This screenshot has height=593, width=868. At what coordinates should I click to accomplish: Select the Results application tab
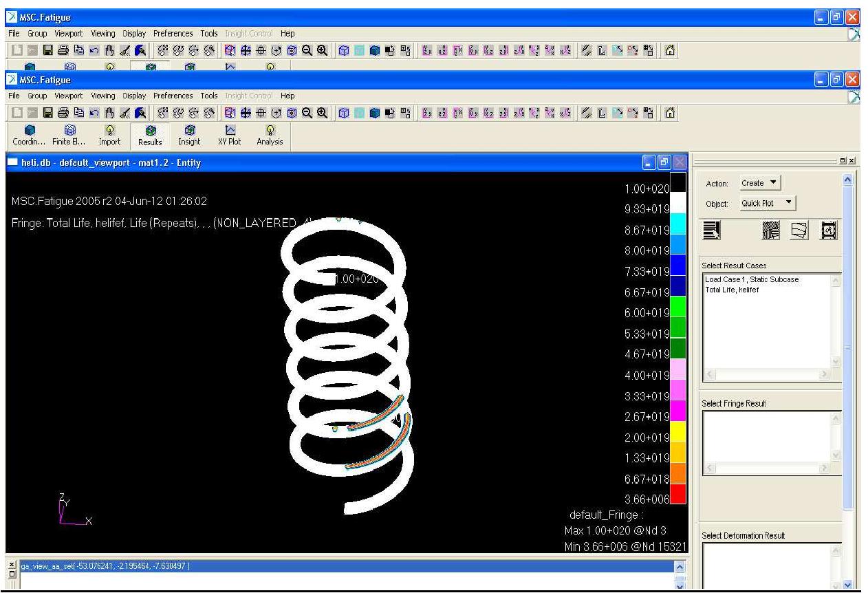coord(149,135)
